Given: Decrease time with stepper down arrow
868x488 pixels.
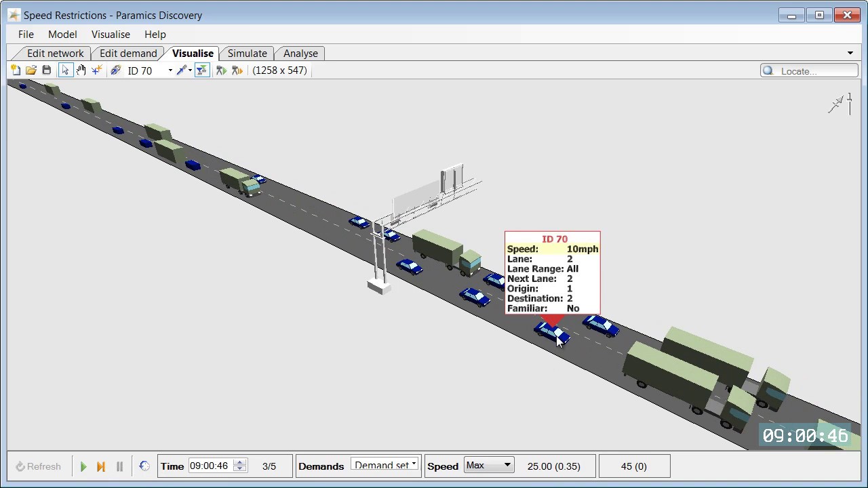Looking at the screenshot, I should (x=239, y=469).
